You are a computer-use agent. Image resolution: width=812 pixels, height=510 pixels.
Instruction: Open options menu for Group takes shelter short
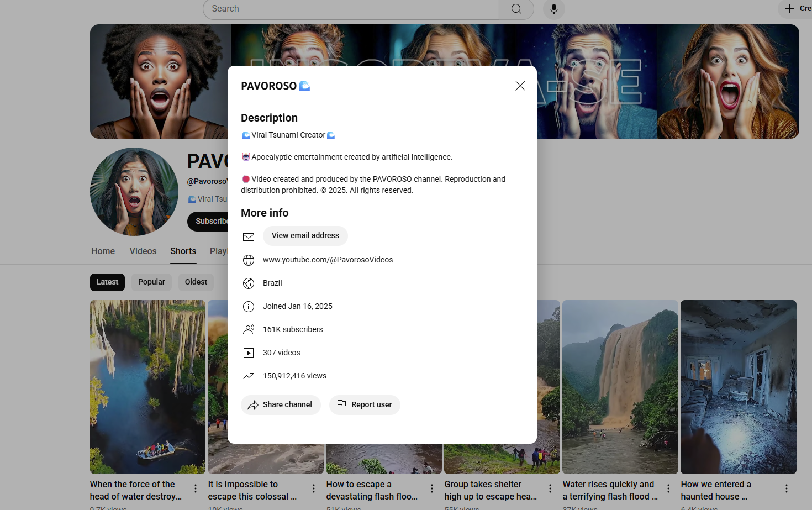point(550,488)
